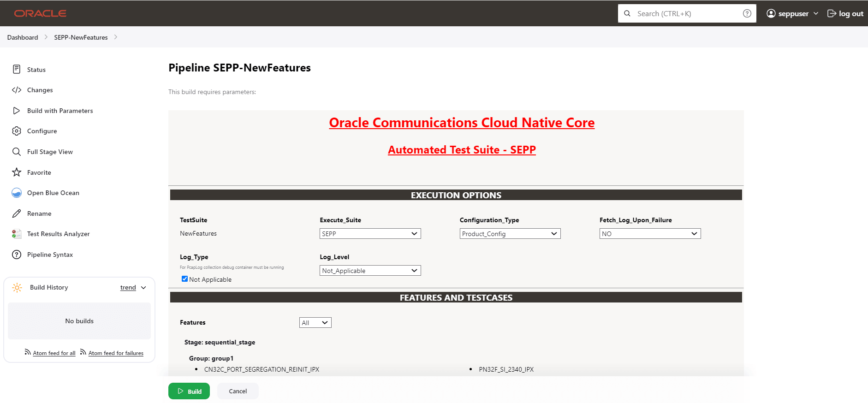868x403 pixels.
Task: Click the Stage: sequential_stage label
Action: click(220, 342)
